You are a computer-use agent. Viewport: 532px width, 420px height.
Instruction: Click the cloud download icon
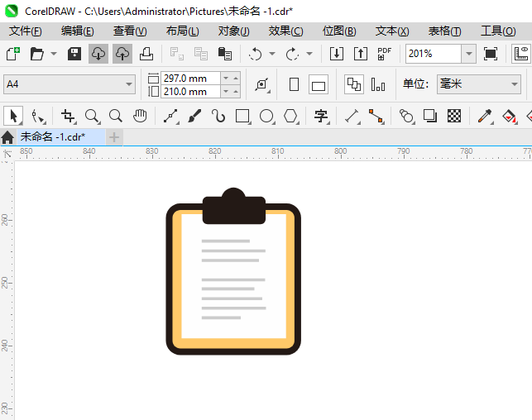point(98,54)
